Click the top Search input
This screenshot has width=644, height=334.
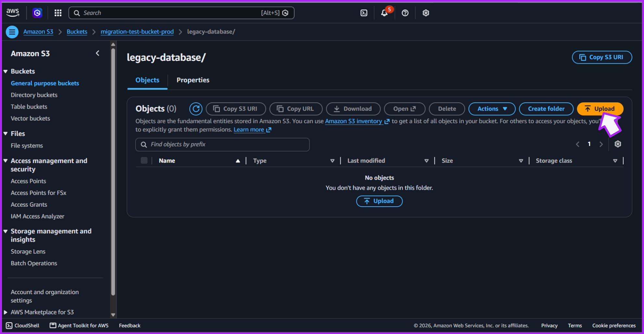pyautogui.click(x=182, y=13)
